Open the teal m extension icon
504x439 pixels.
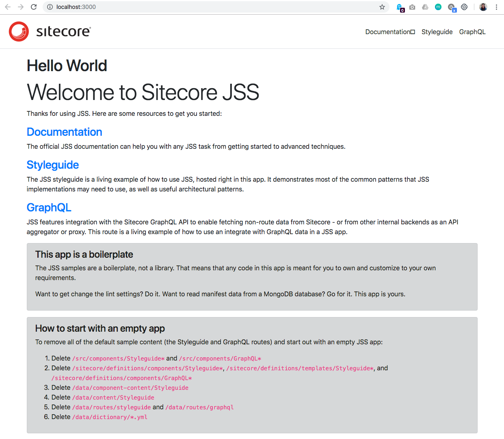click(x=438, y=7)
